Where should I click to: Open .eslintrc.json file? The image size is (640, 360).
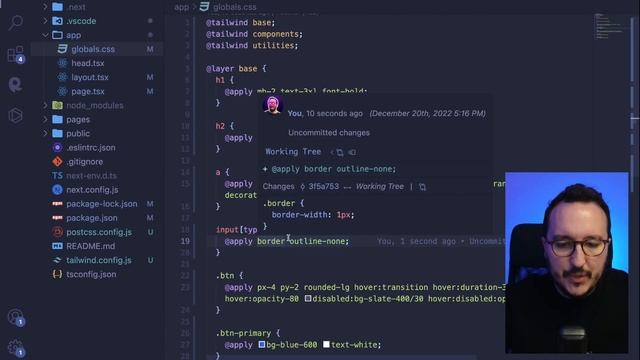pyautogui.click(x=91, y=148)
